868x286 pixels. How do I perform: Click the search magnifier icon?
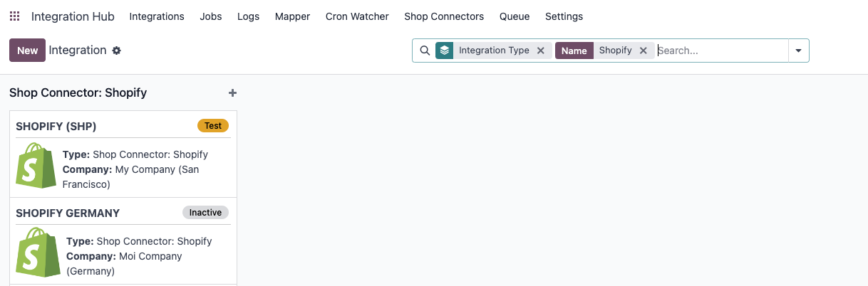pyautogui.click(x=424, y=51)
